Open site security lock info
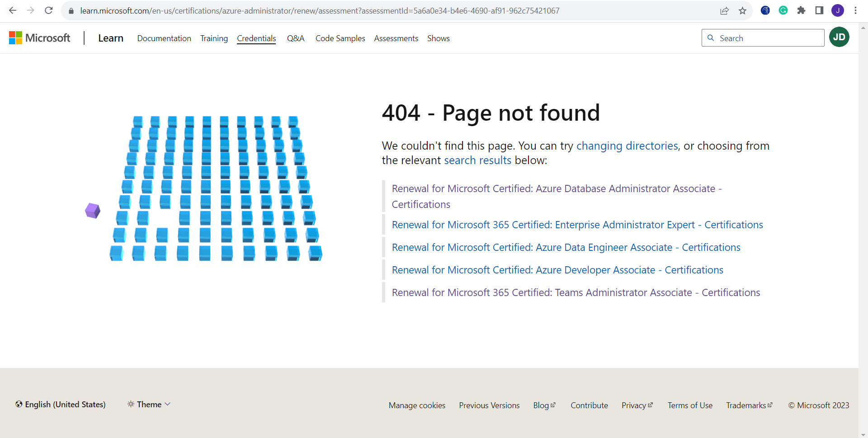Viewport: 868px width, 438px height. [x=71, y=11]
